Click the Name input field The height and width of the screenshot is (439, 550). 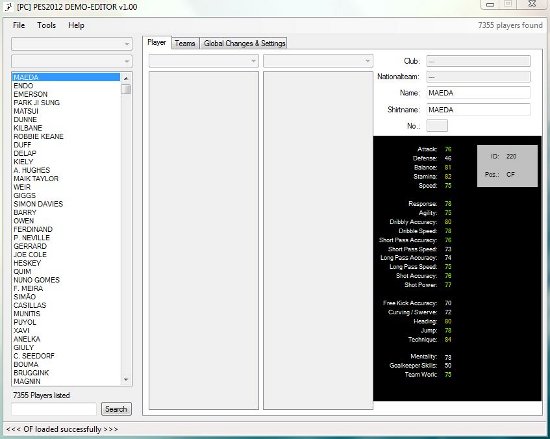(x=478, y=93)
